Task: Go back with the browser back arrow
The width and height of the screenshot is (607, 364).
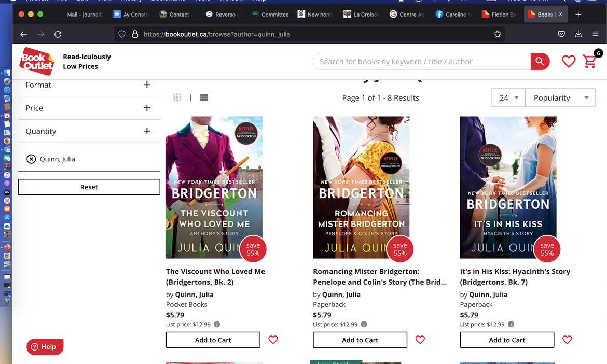Action: 24,34
